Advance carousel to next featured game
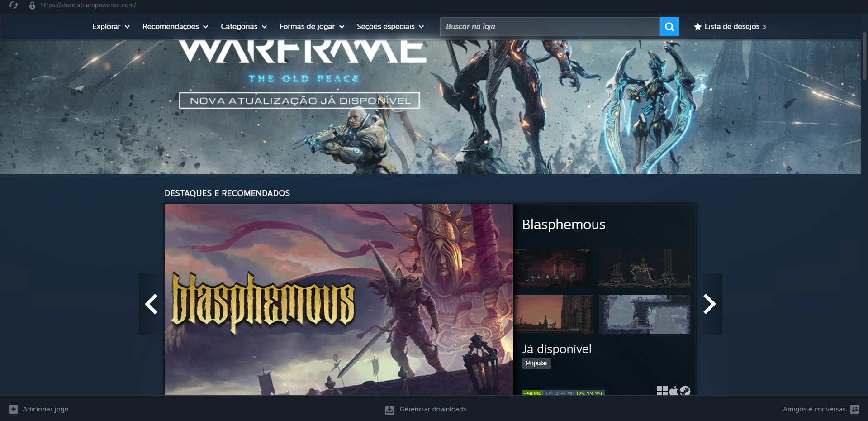The height and width of the screenshot is (421, 868). pos(709,304)
